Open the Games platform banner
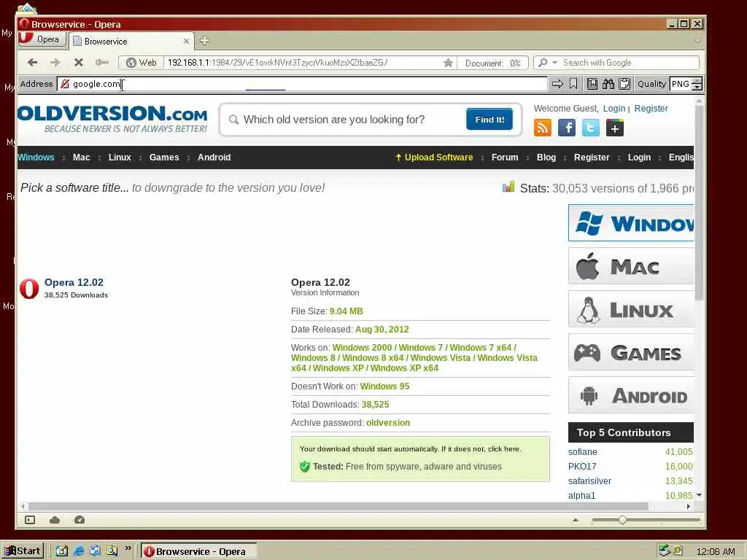 [631, 352]
